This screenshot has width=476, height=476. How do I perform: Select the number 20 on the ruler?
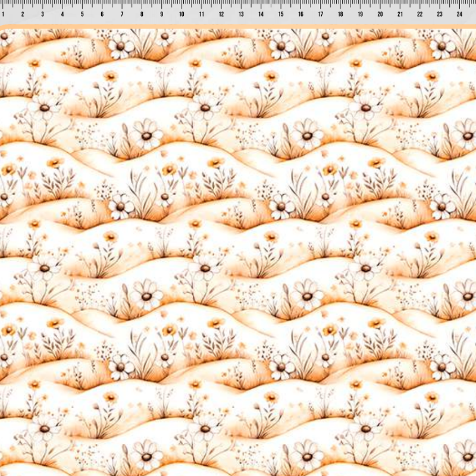pos(380,14)
